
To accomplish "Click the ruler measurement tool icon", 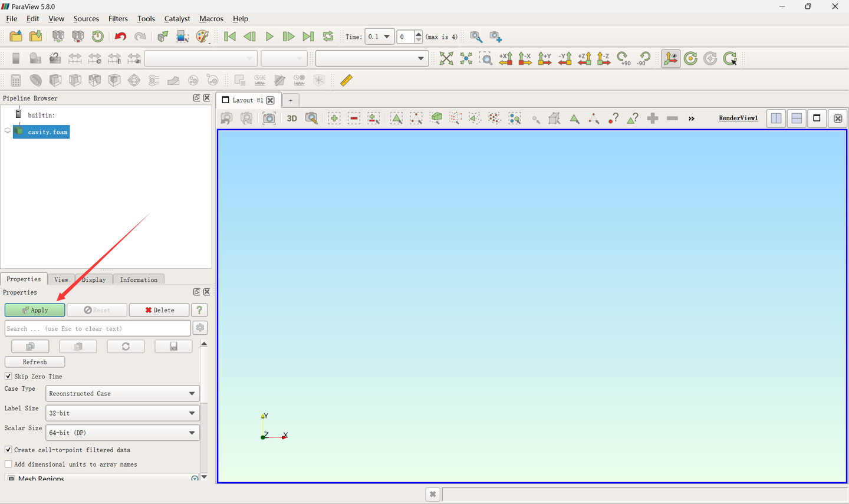I will tap(346, 80).
